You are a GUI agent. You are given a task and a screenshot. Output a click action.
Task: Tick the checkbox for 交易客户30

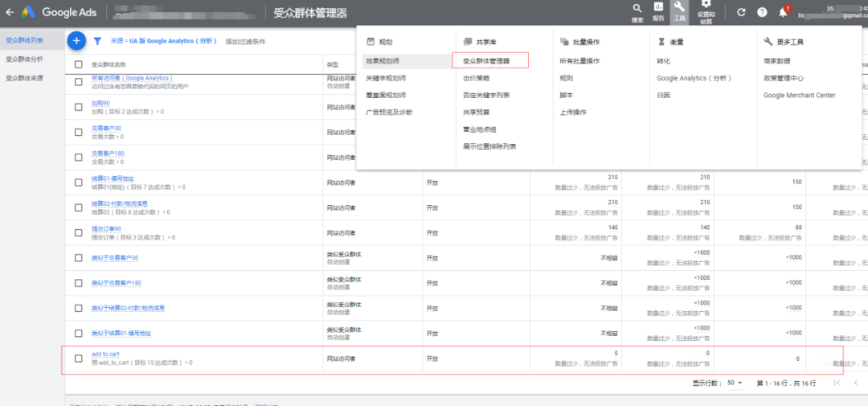78,133
